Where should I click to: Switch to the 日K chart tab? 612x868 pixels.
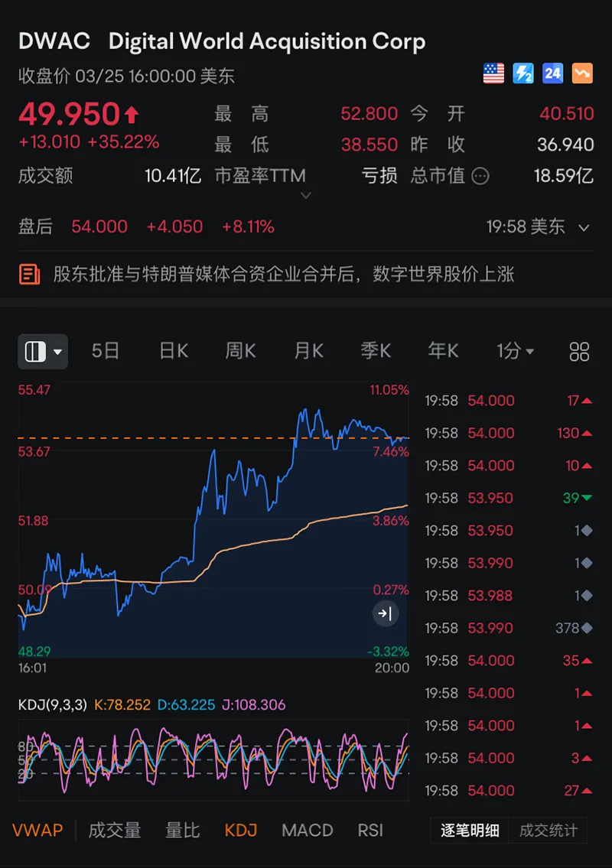coord(174,352)
